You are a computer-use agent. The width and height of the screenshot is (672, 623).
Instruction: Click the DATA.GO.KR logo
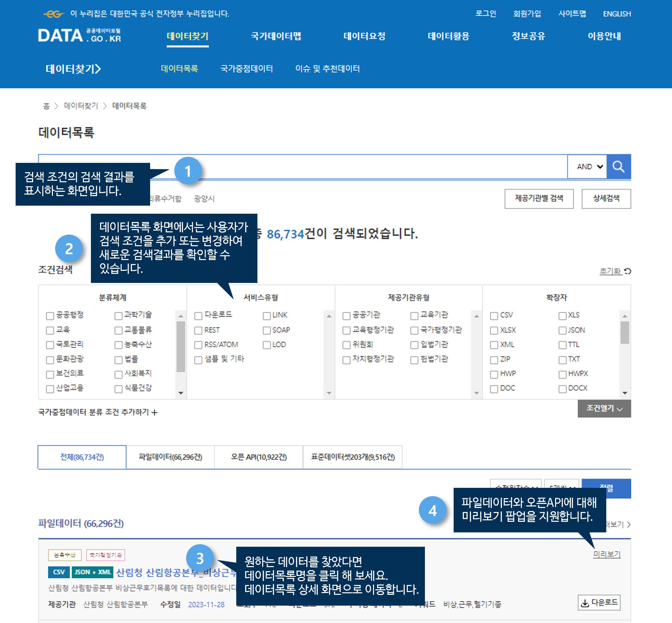[x=79, y=35]
